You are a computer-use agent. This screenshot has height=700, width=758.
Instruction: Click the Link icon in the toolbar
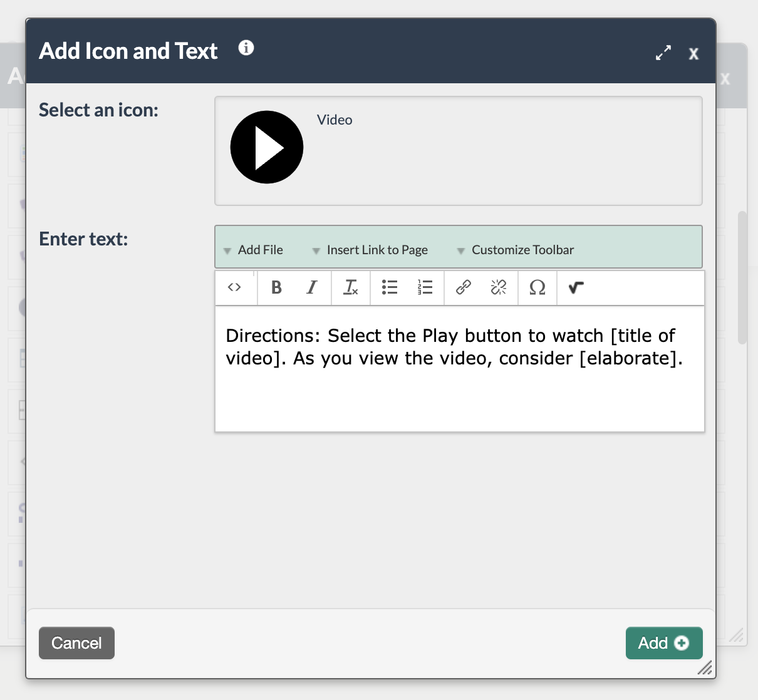click(x=464, y=287)
